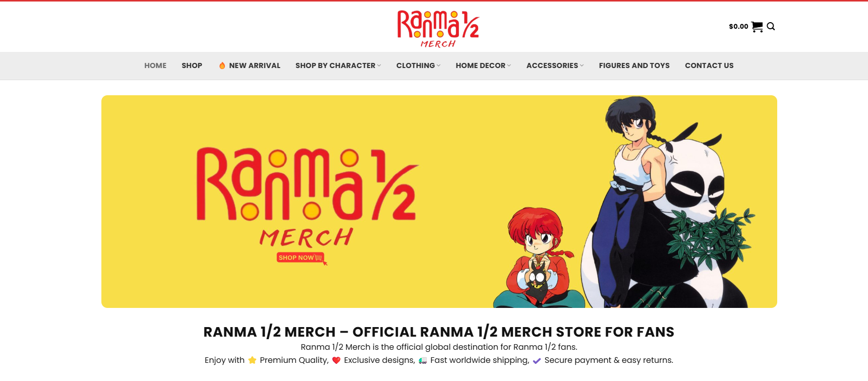Click the cart icon on Shop Now button
868x381 pixels.
(318, 258)
